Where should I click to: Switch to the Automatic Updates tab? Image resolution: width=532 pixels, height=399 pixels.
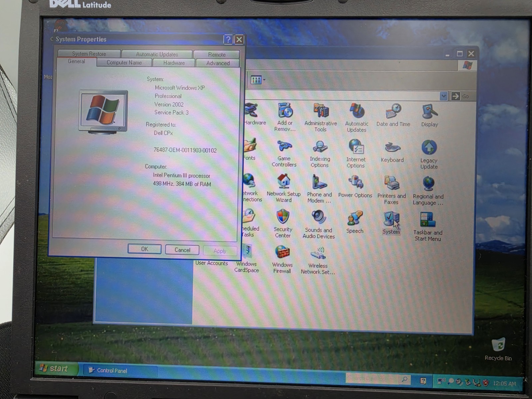point(157,54)
